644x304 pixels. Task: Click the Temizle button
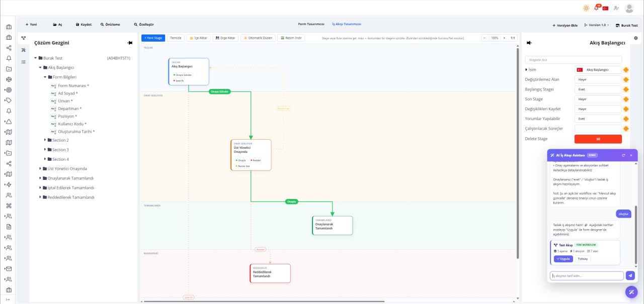pos(176,38)
